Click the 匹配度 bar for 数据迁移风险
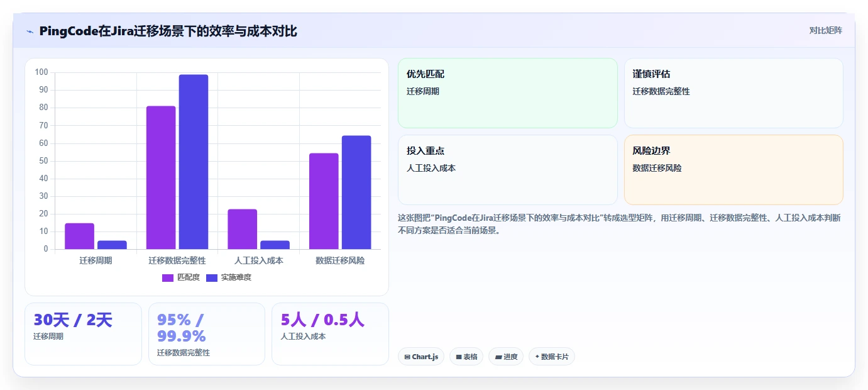868x390 pixels. [x=324, y=201]
